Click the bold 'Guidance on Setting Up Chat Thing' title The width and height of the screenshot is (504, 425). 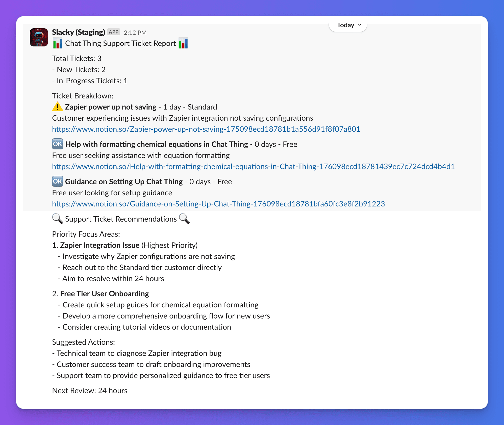124,182
